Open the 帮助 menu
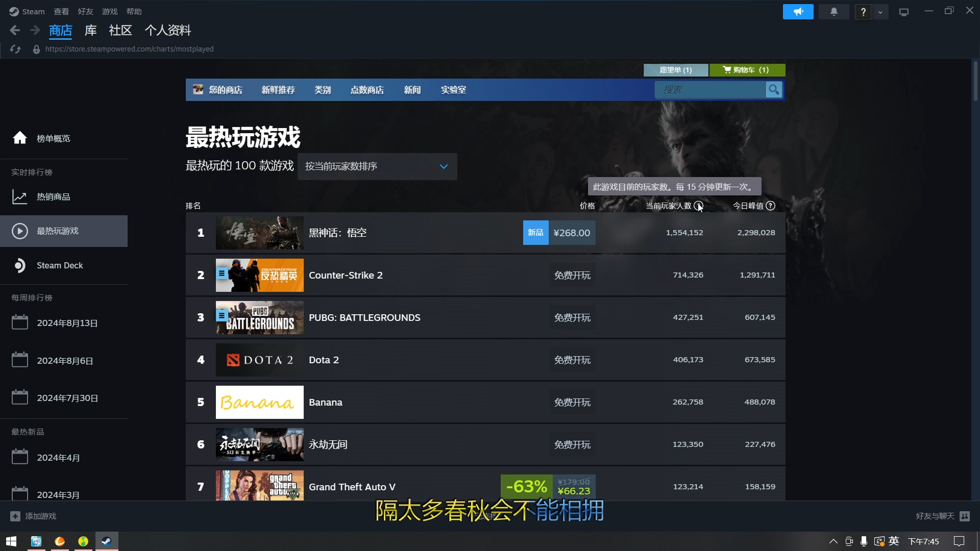This screenshot has width=980, height=551. (134, 12)
